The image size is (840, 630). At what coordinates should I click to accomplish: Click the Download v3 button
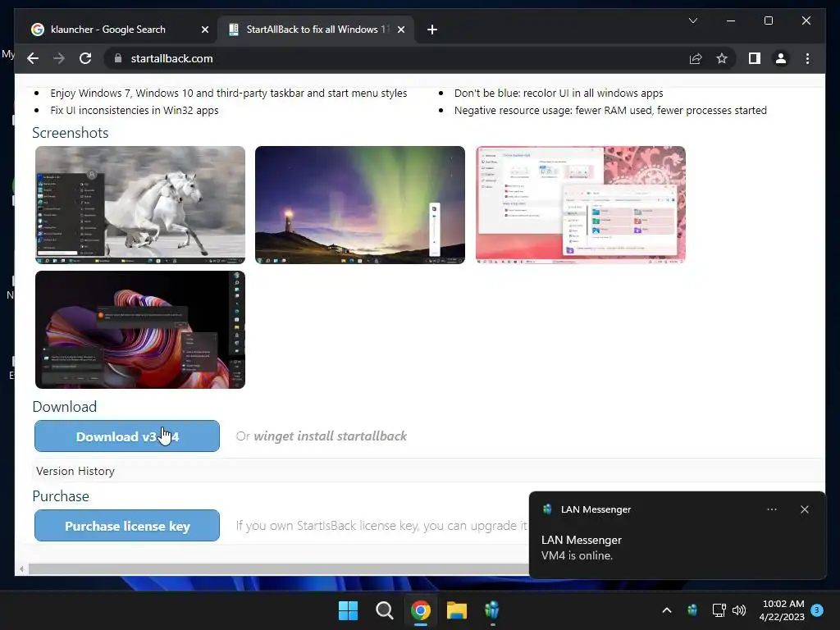point(127,436)
